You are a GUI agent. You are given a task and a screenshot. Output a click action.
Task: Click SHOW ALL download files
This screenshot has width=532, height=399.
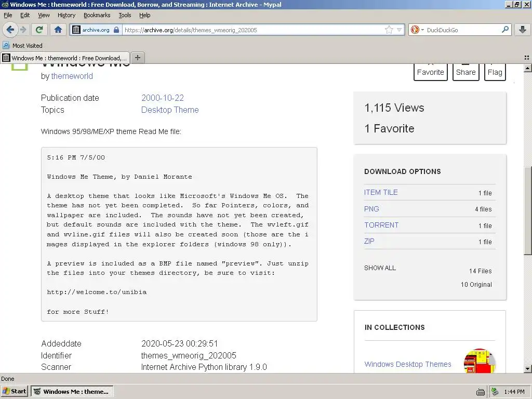tap(380, 268)
